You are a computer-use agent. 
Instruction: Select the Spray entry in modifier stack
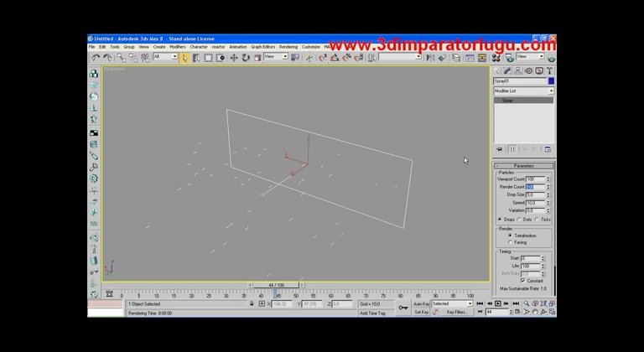point(523,101)
